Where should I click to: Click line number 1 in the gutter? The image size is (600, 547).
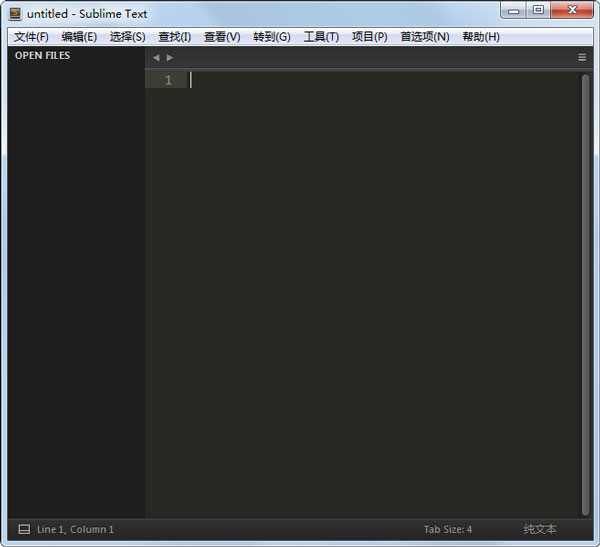point(168,80)
